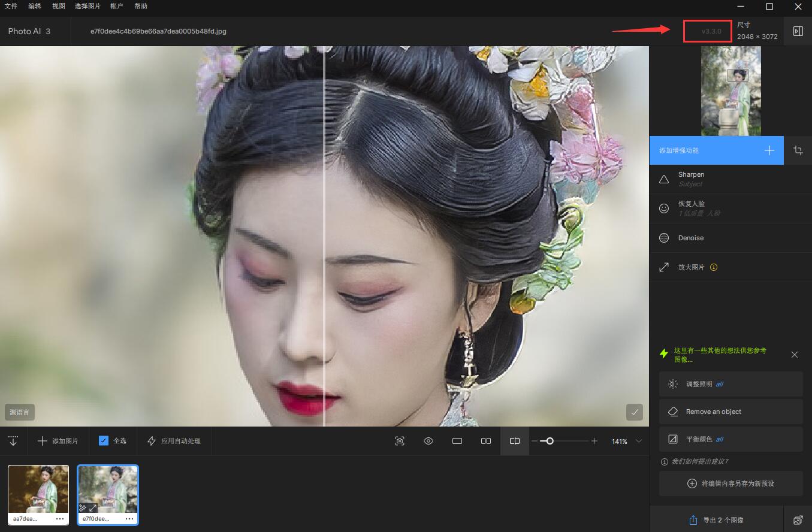This screenshot has width=812, height=532.
Task: Click 应用自动处理 autopilot button
Action: click(x=174, y=441)
